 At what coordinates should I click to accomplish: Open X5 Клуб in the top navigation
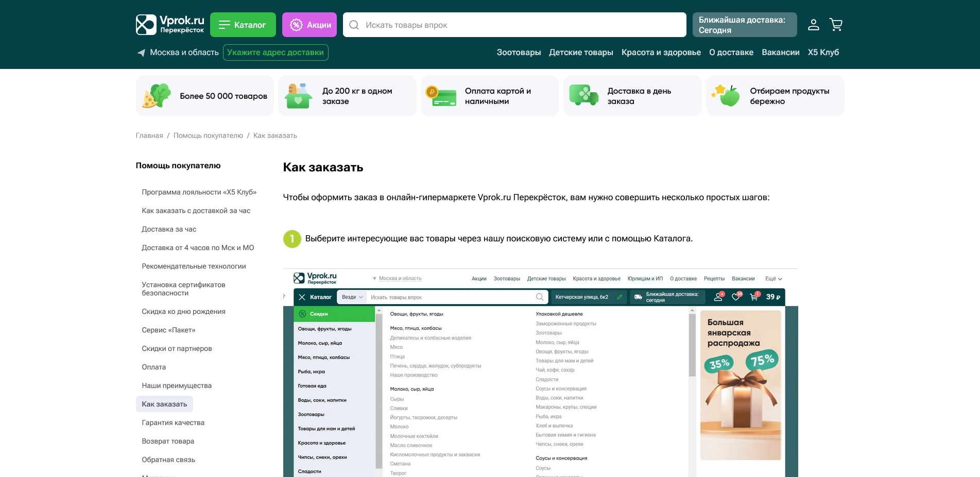pyautogui.click(x=823, y=52)
